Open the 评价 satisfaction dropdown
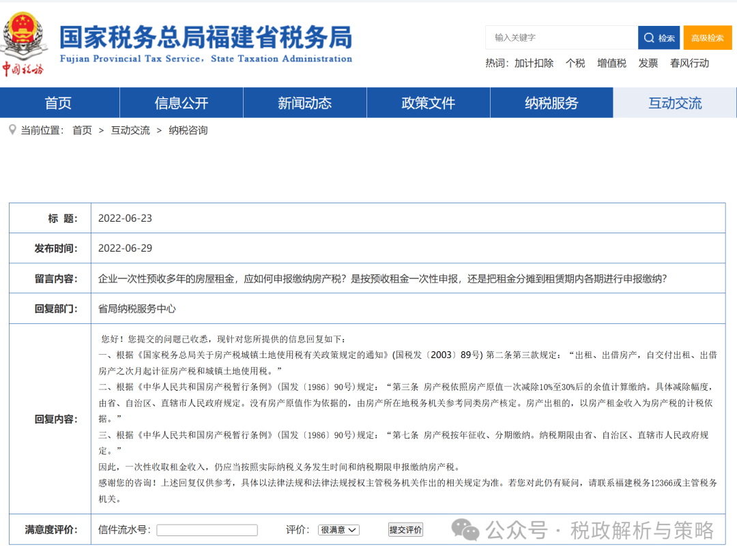 pos(338,530)
